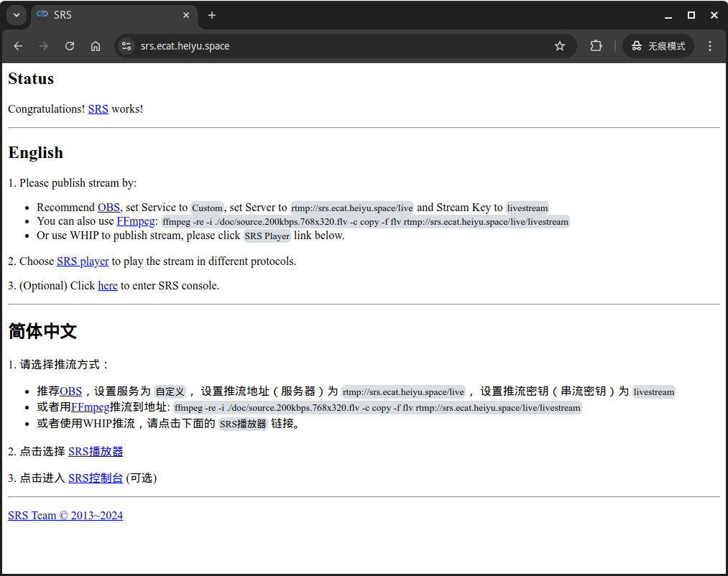This screenshot has width=728, height=576.
Task: Expand the tab search dropdown arrow
Action: tap(16, 15)
